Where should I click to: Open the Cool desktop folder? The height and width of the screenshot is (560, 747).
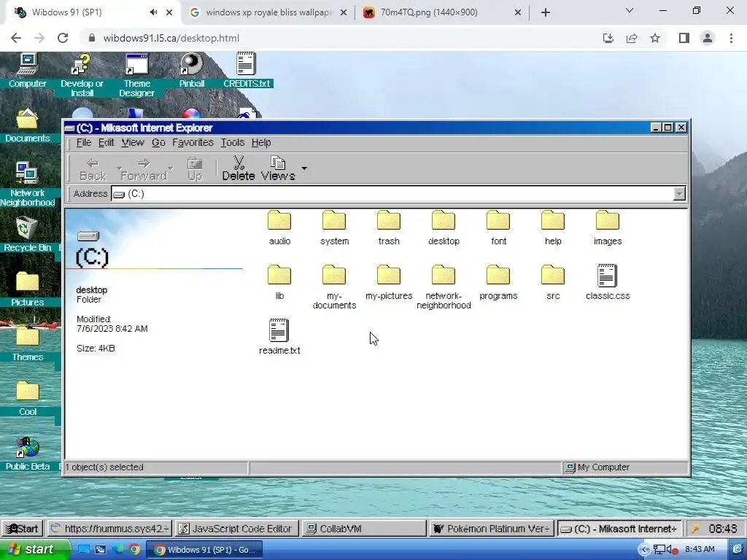click(x=27, y=399)
